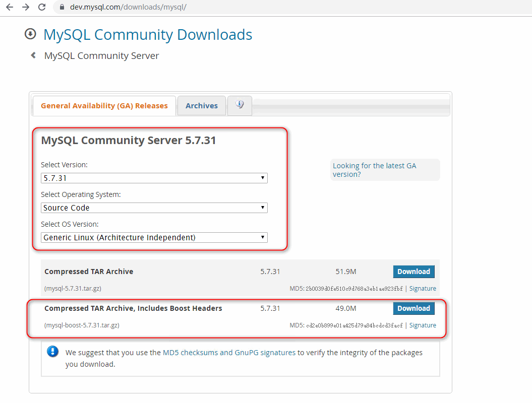
Task: Click the MySQL Community Server 5.7.31 heading
Action: [x=128, y=141]
